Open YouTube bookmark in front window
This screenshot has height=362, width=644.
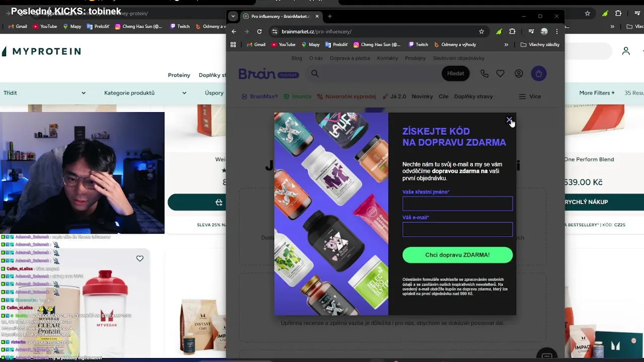[x=283, y=44]
